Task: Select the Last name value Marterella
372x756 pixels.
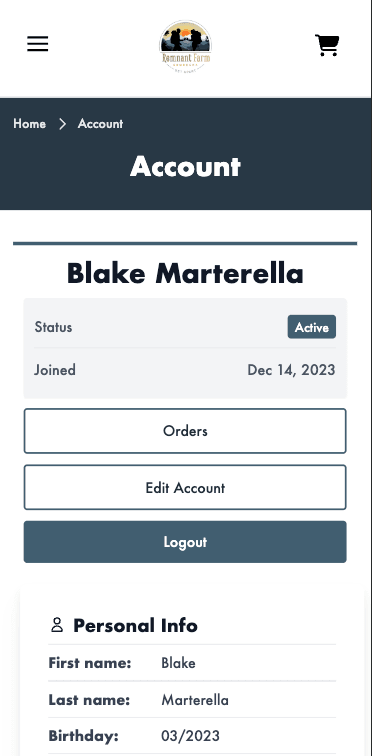Action: [x=195, y=700]
